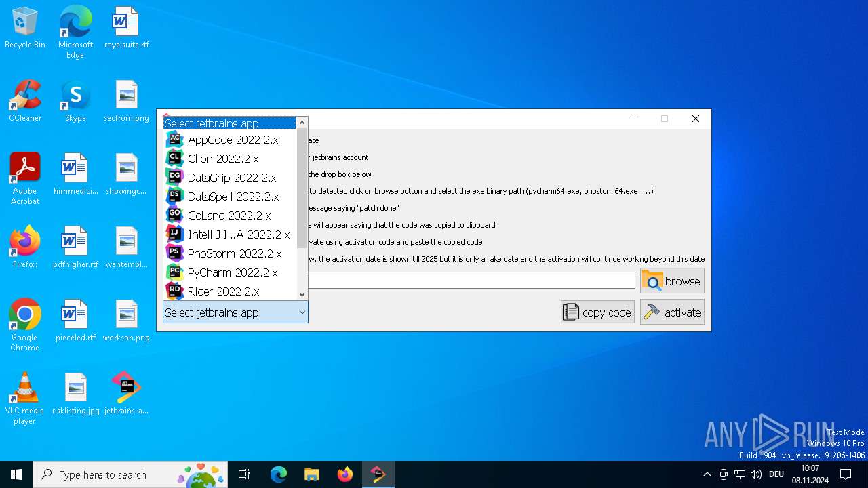The image size is (868, 488).
Task: Click the taskbar search box
Action: pyautogui.click(x=132, y=474)
